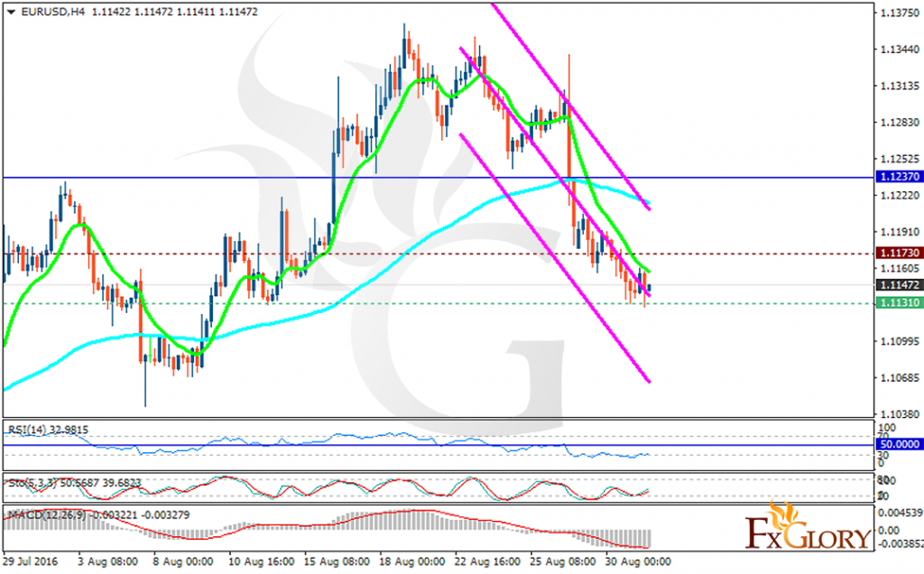Click the 1.10685 price scale value
The height and width of the screenshot is (574, 924).
coord(900,378)
